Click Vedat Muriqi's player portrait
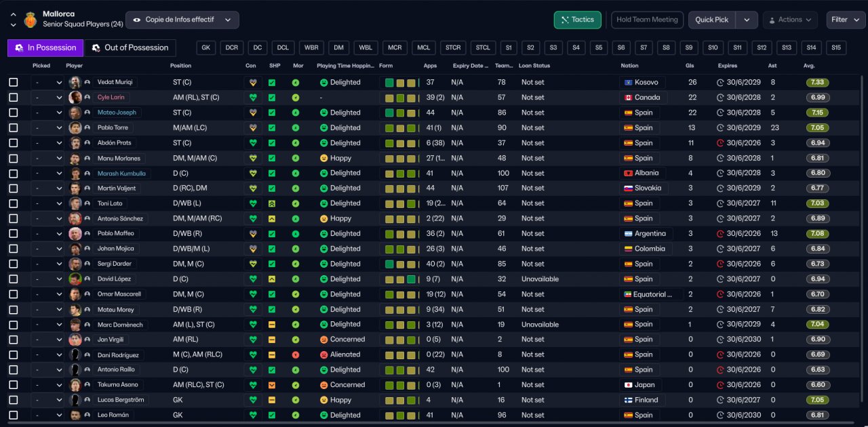 [x=75, y=82]
